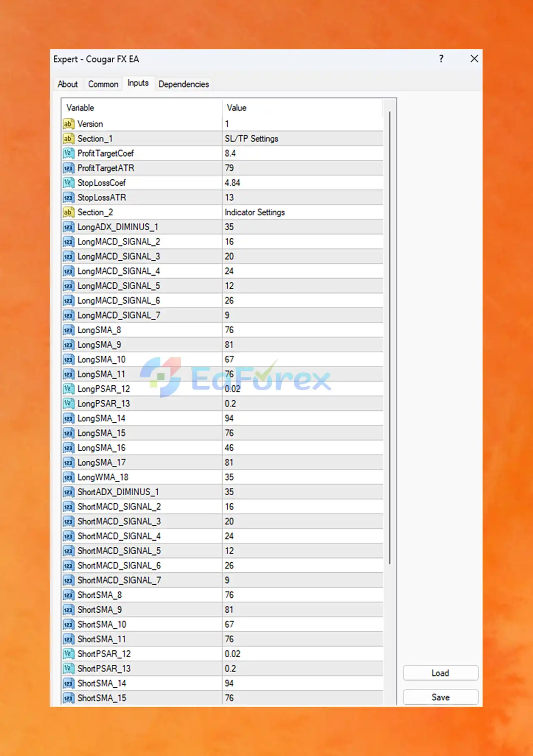This screenshot has height=756, width=533.
Task: Edit the LongSMA_16 value 46
Action: pyautogui.click(x=303, y=448)
